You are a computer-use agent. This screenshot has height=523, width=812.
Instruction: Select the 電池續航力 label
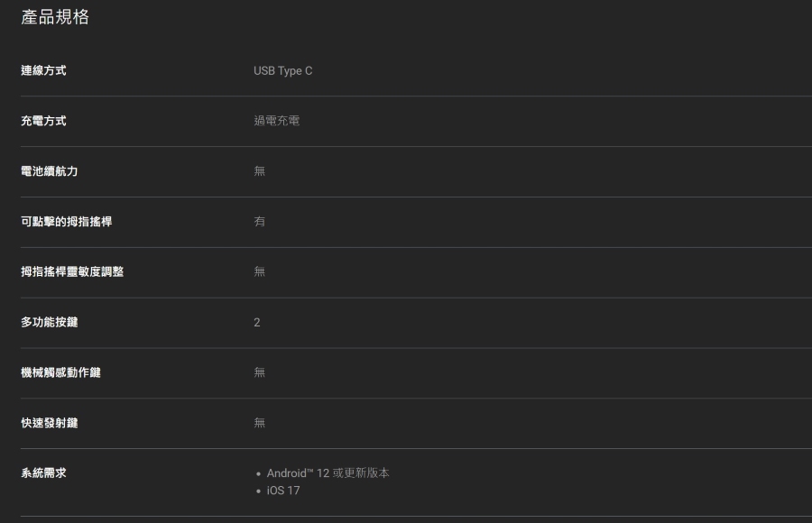(50, 171)
